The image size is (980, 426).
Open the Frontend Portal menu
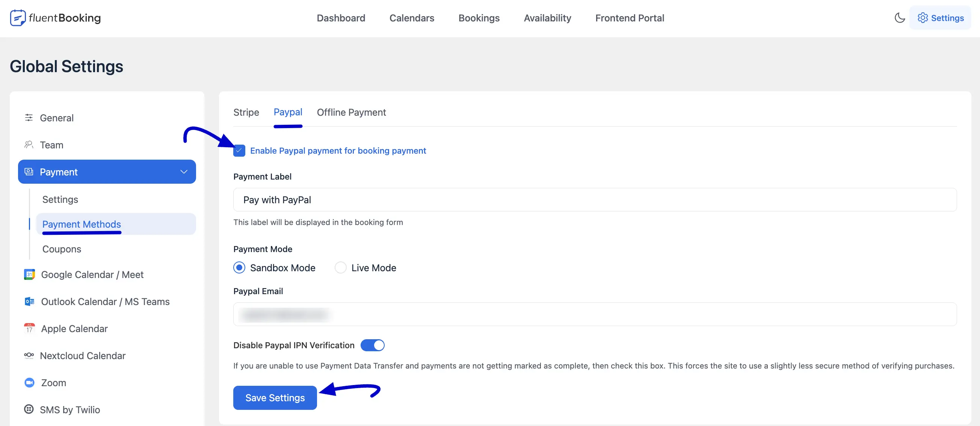tap(630, 18)
